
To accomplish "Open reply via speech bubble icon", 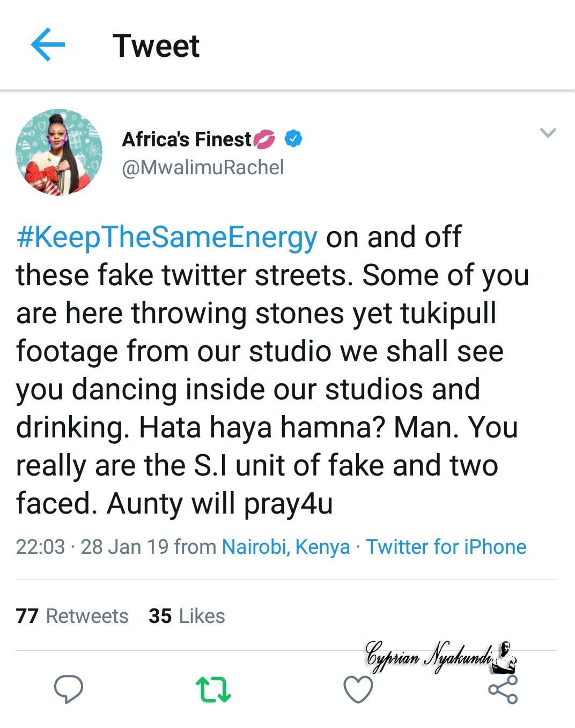I will [x=69, y=688].
